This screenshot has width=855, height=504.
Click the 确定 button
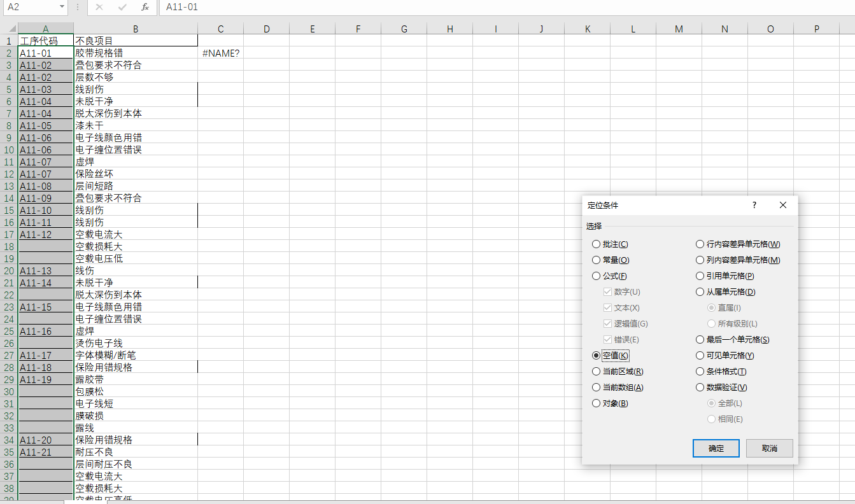tap(716, 448)
